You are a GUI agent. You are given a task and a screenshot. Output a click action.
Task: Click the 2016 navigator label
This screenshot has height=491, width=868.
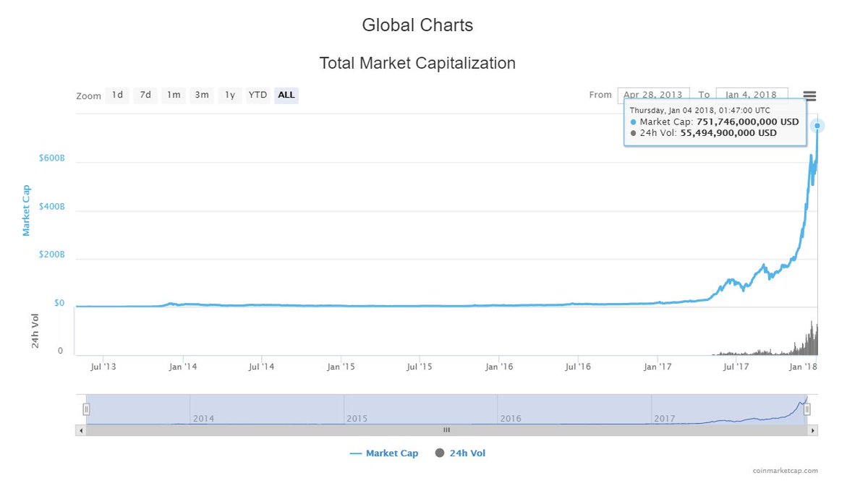click(x=511, y=419)
